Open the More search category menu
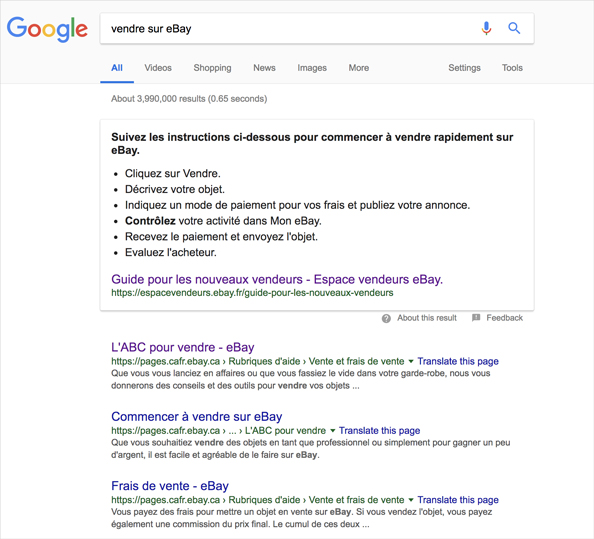The image size is (594, 539). [359, 68]
